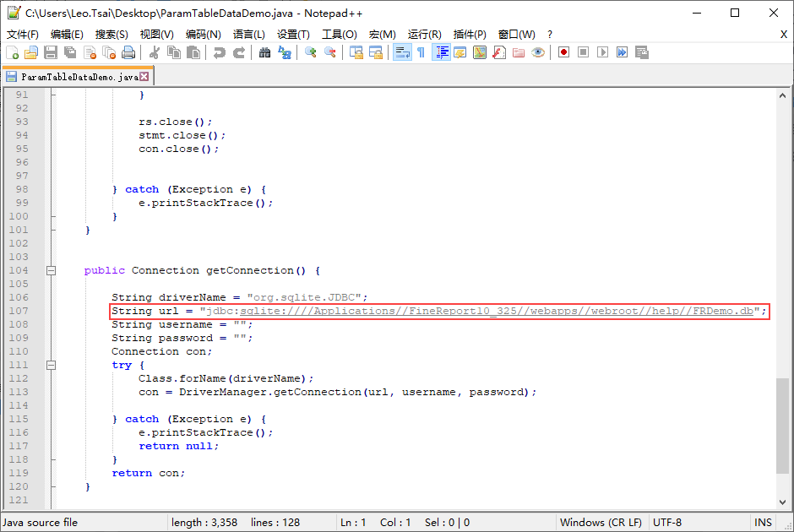Viewport: 794px width, 532px height.
Task: Close document with menu bar X
Action: click(783, 35)
